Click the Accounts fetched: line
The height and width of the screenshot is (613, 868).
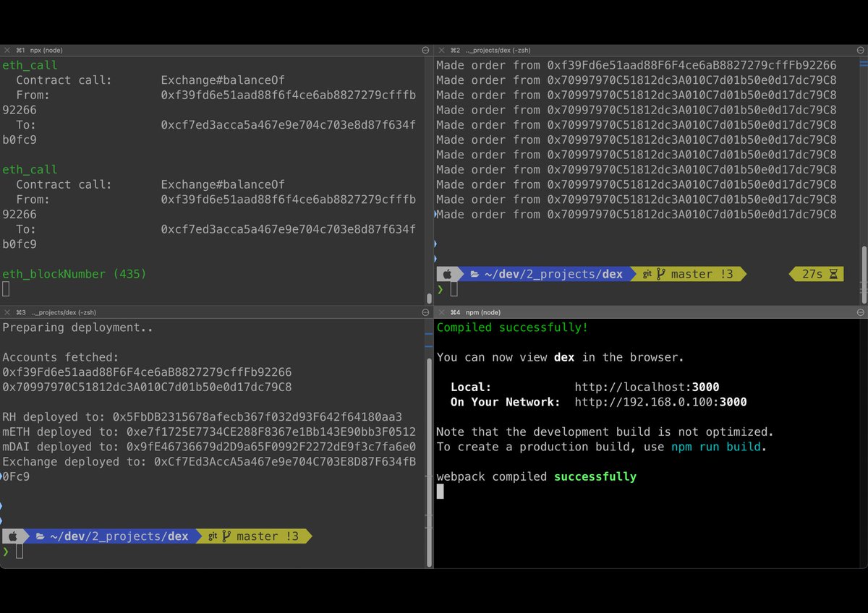61,357
